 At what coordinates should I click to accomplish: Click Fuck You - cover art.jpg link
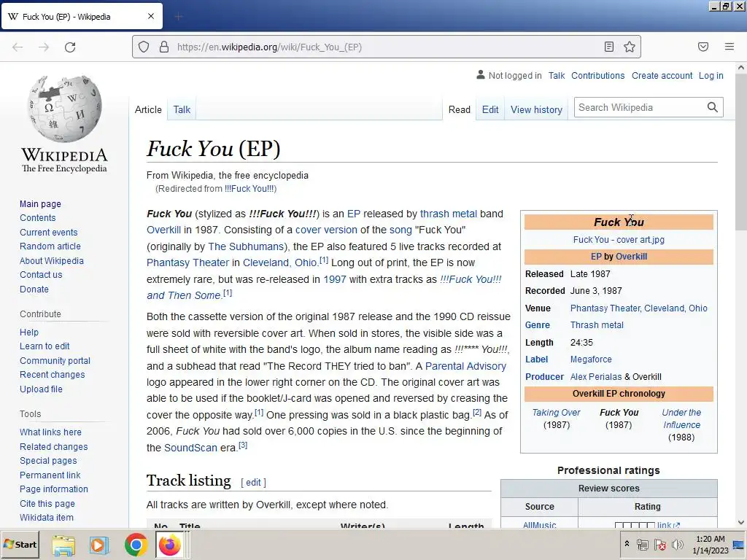click(619, 240)
